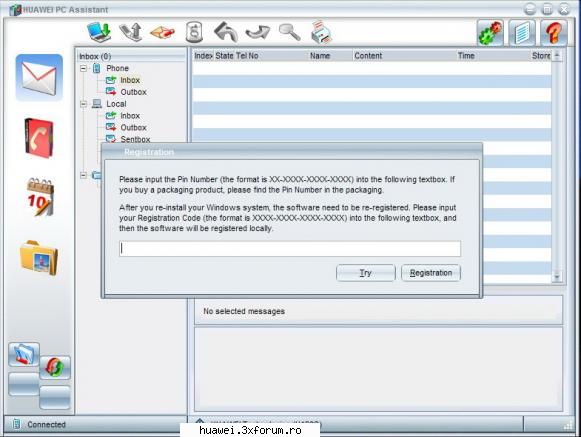581x437 pixels.
Task: Click the pin number text field
Action: click(x=290, y=249)
